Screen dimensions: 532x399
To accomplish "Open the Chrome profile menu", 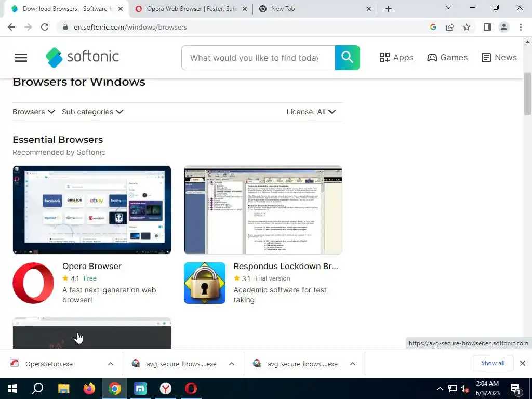I will [x=504, y=27].
